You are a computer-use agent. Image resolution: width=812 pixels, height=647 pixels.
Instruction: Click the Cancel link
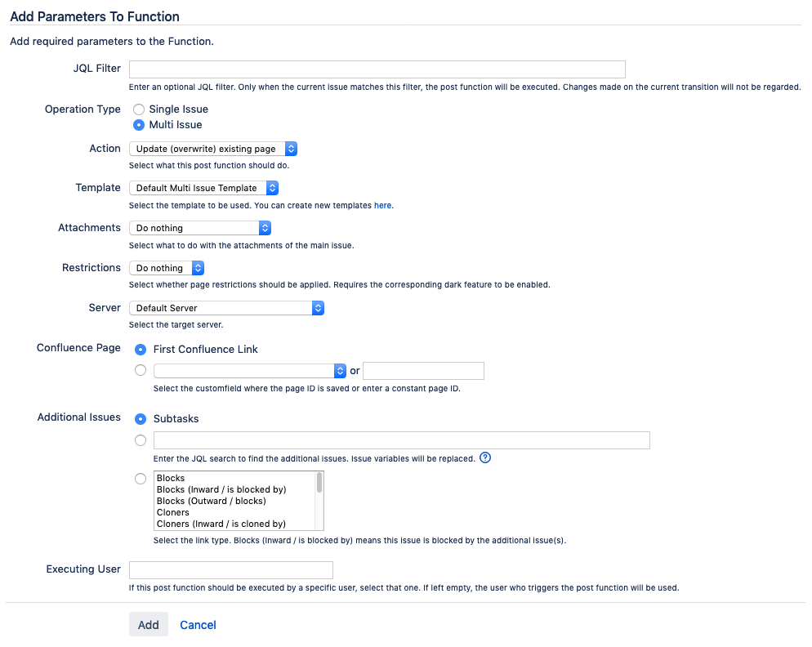pos(198,625)
